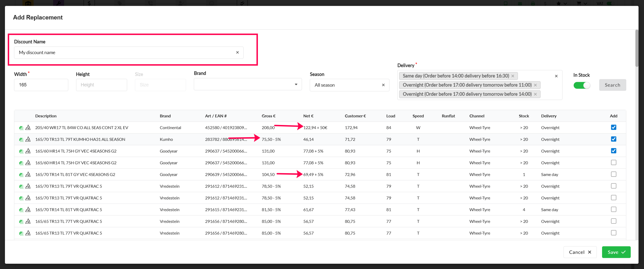Screen dimensions: 644x269
Task: Check Add for the 165/70 TR14 Goodyear tyre
Action: (614, 174)
